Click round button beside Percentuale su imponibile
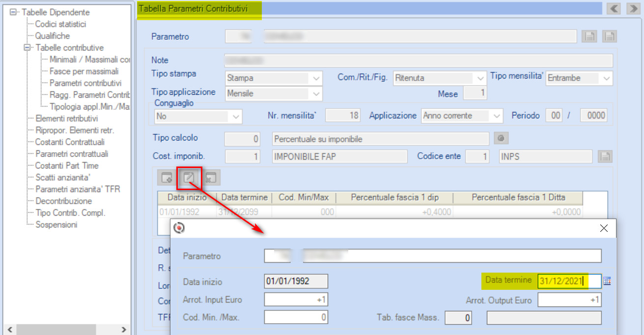Screen dimensions: 644x335 pyautogui.click(x=501, y=139)
